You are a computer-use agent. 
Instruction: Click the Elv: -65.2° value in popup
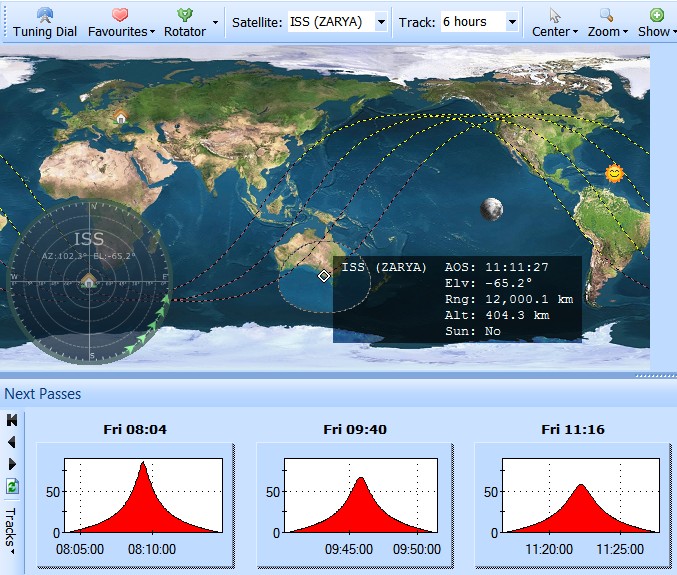488,283
